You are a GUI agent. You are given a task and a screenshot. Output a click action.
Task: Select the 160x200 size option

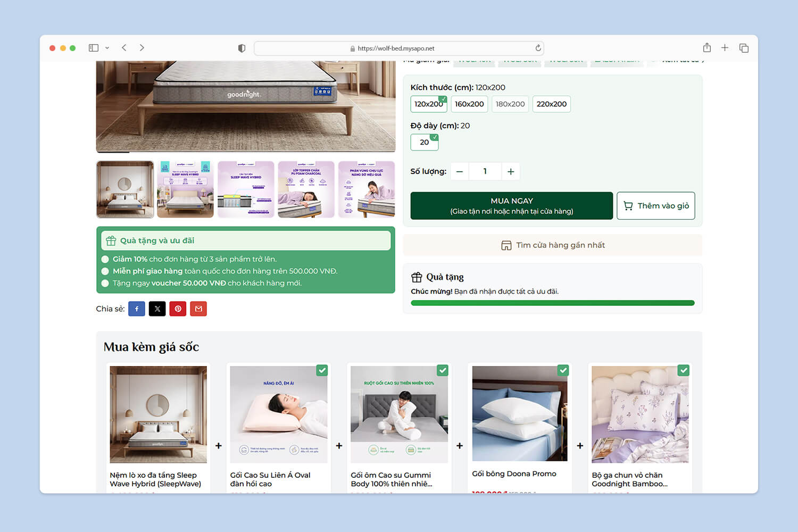pos(469,104)
